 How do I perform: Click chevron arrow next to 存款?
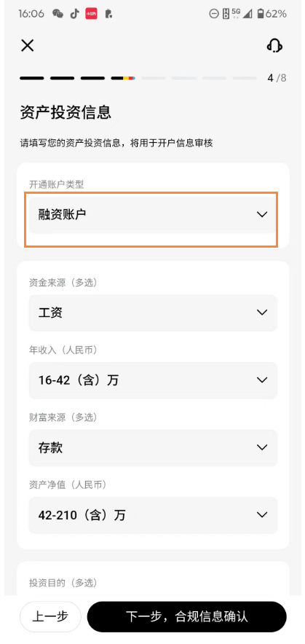pyautogui.click(x=262, y=447)
